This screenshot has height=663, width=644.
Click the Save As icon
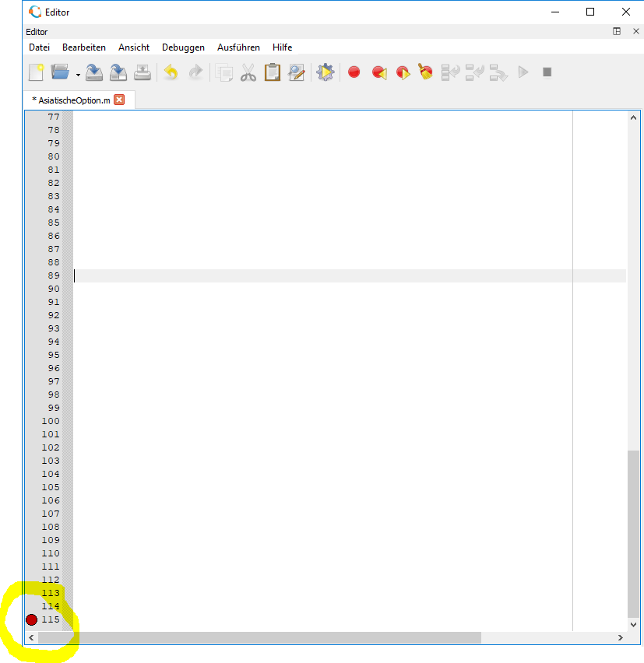point(118,72)
